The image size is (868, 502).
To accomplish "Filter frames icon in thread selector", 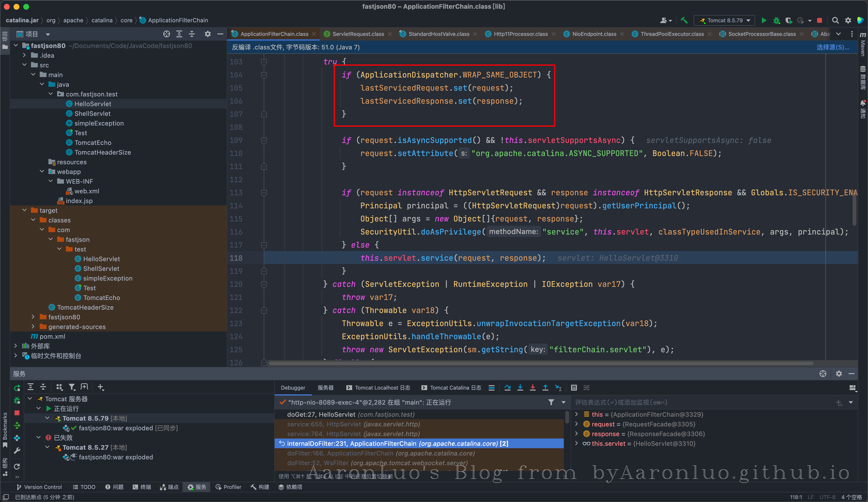I will pos(551,402).
